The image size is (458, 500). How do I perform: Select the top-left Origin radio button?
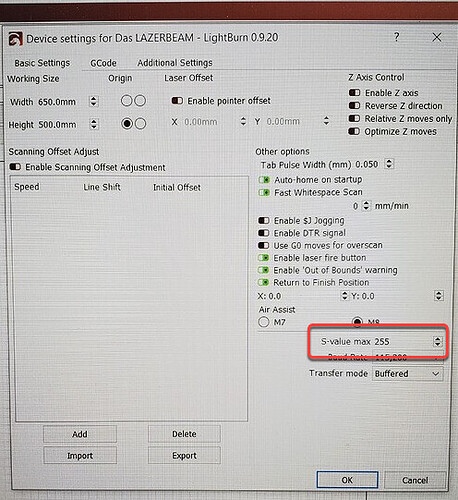pos(127,100)
